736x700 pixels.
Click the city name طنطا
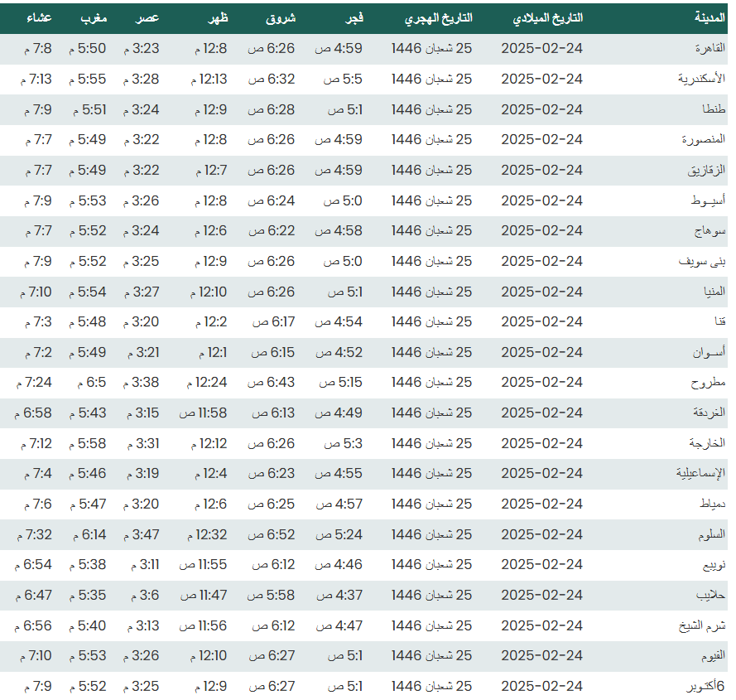click(714, 109)
